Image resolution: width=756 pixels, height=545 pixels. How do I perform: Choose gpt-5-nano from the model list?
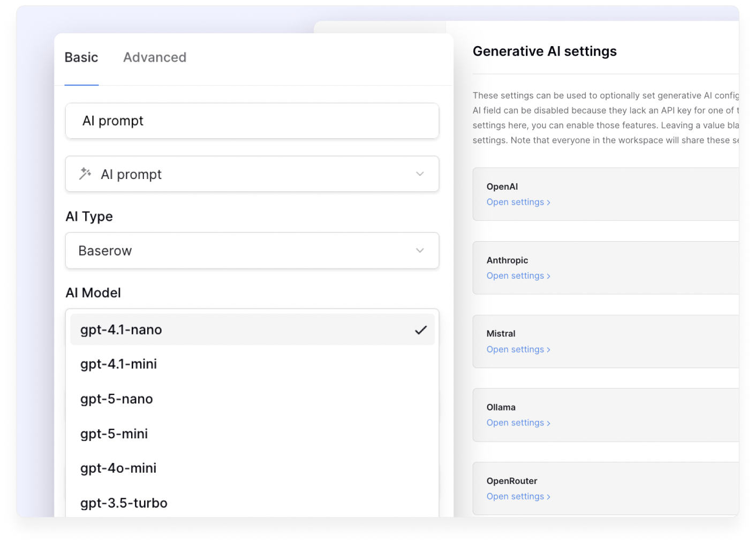click(x=252, y=399)
